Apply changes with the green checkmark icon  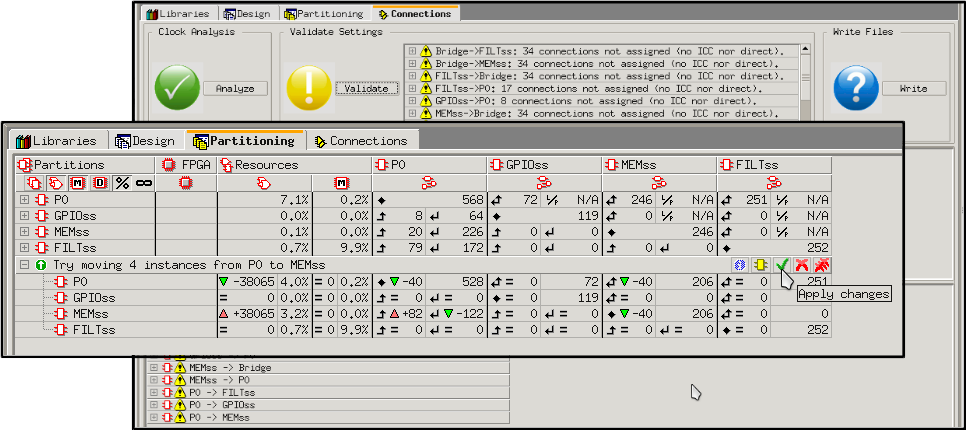coord(782,265)
